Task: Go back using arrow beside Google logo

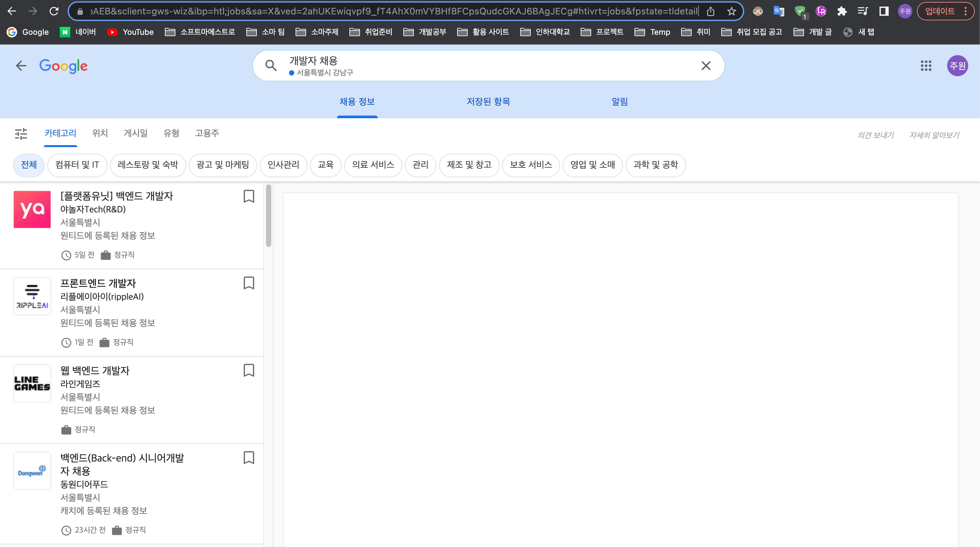Action: pyautogui.click(x=21, y=66)
